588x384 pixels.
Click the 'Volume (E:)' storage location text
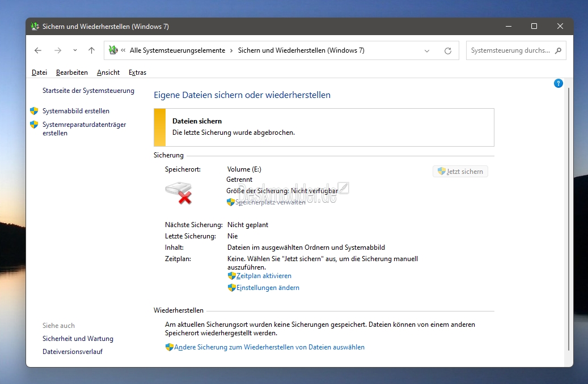(244, 169)
